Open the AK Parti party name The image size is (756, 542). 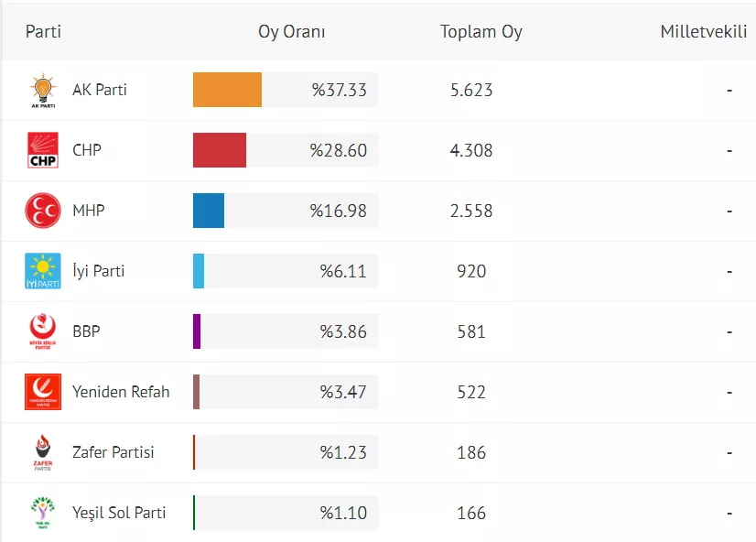[x=100, y=90]
